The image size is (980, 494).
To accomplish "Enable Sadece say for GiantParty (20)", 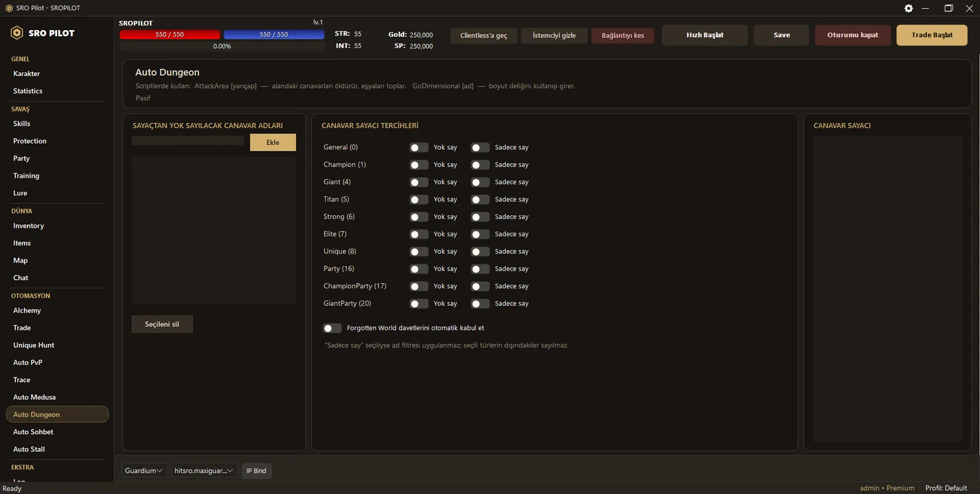I will (x=480, y=304).
